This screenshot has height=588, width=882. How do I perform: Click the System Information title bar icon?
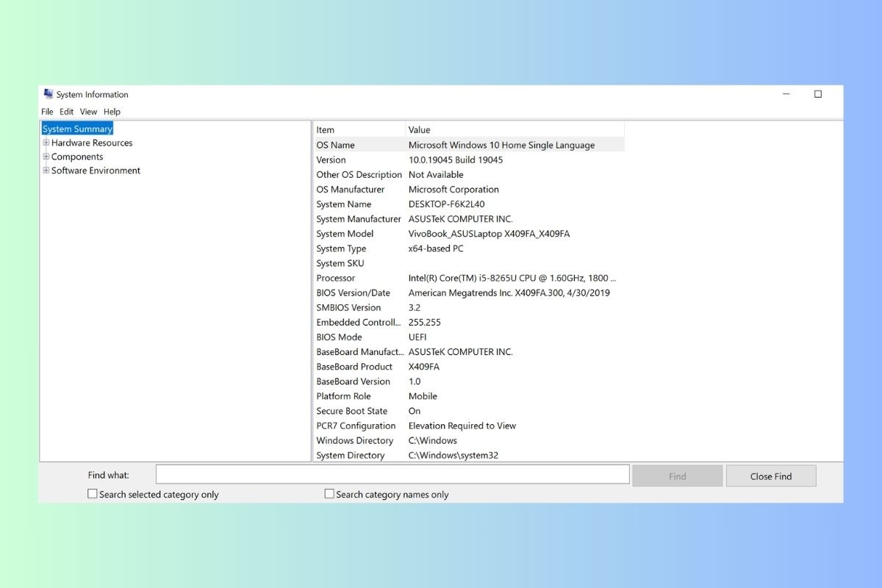tap(49, 94)
